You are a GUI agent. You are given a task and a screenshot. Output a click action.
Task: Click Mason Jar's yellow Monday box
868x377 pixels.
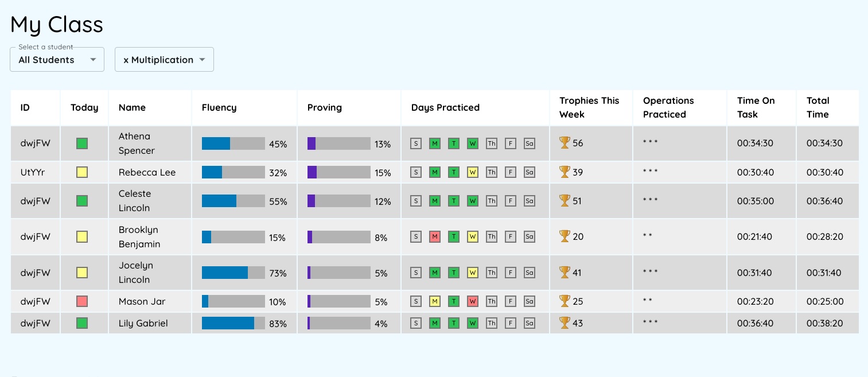click(435, 301)
